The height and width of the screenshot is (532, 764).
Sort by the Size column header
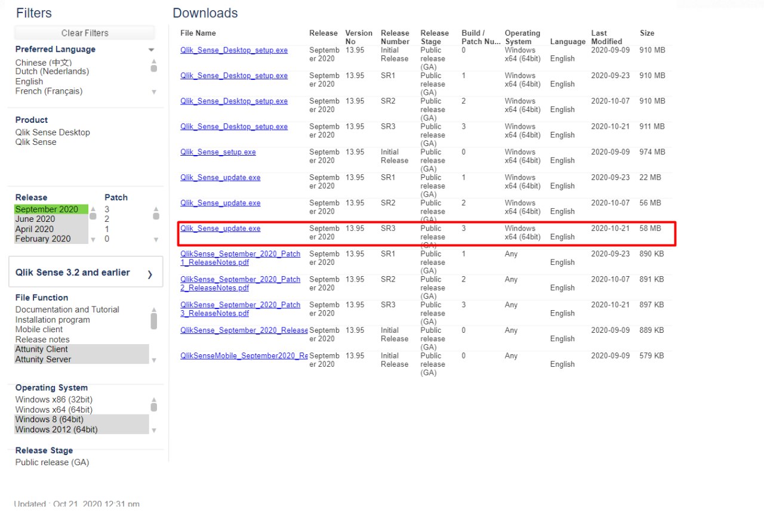(x=647, y=33)
